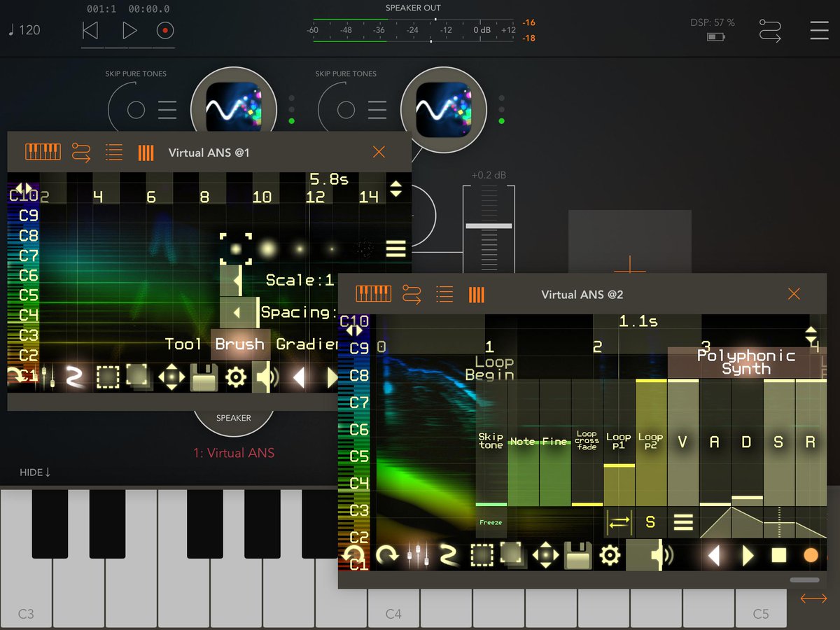
Task: Open second channel's Skip Pure Tones parameter menu
Action: (377, 110)
